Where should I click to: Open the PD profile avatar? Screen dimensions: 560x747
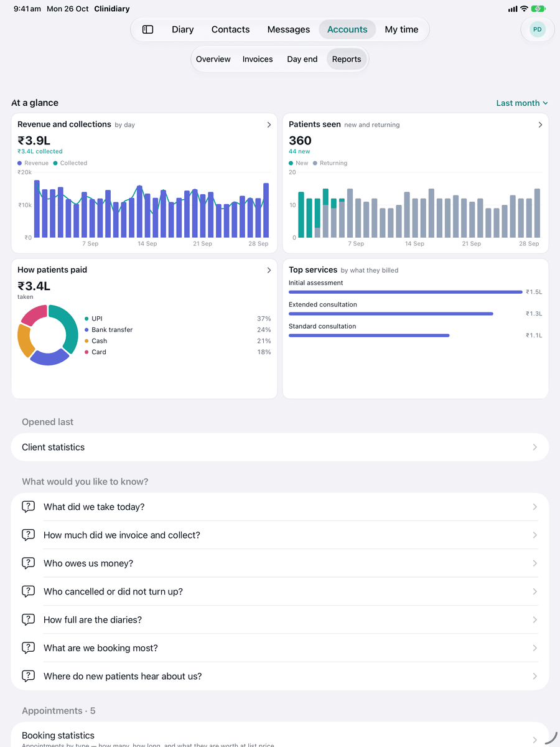point(537,29)
